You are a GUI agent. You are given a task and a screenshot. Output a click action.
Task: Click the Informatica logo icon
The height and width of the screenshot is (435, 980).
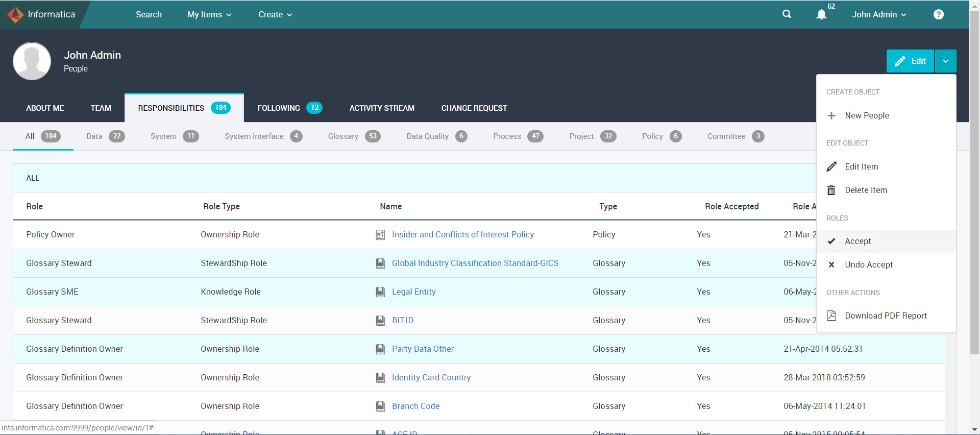(x=15, y=14)
